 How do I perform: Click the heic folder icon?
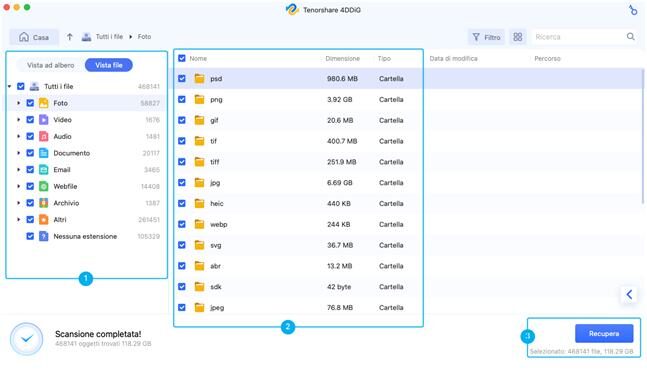pos(199,203)
